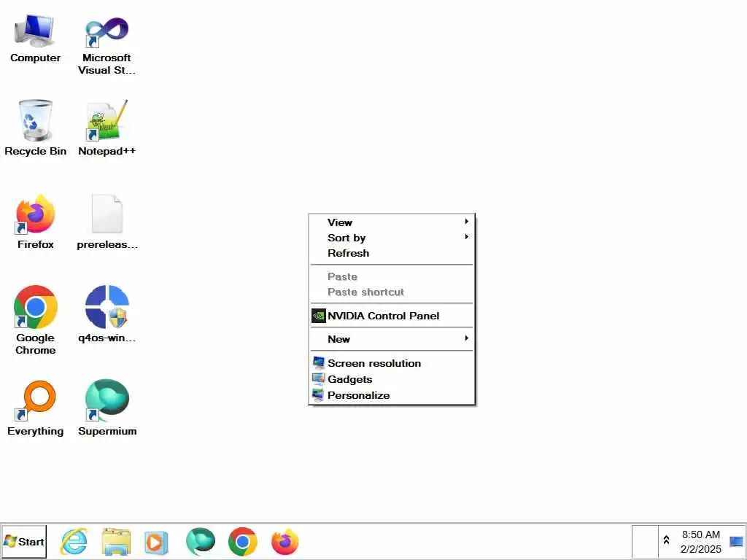Expand the View submenu

coord(392,222)
